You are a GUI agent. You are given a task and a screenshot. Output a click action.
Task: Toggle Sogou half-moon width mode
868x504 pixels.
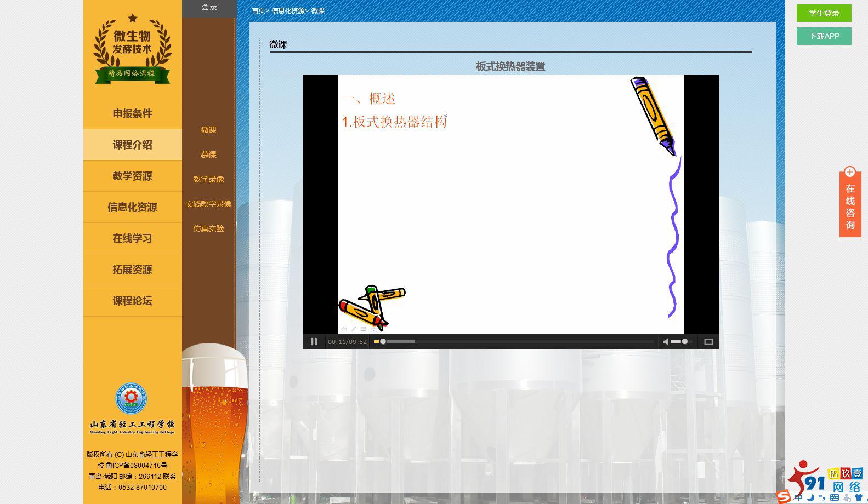point(811,497)
